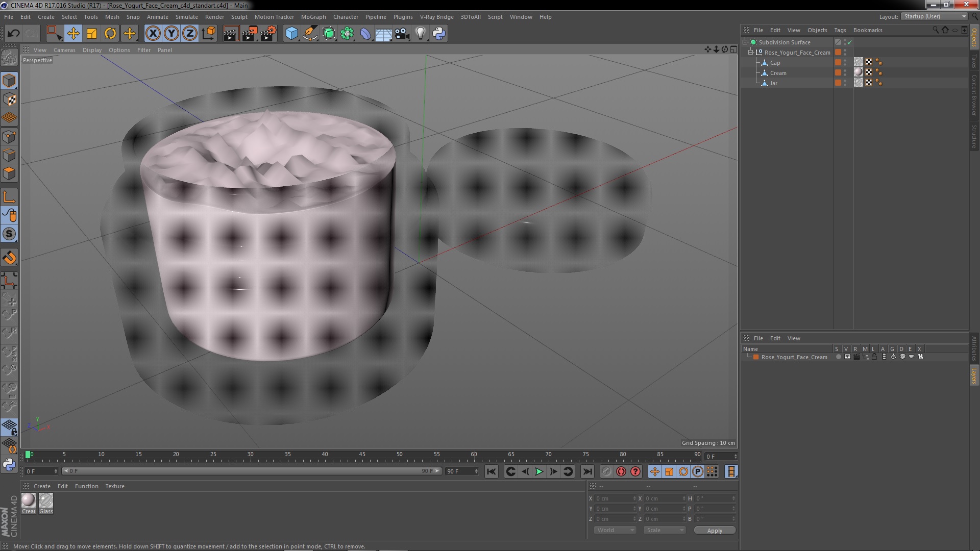Select the Jar object in tree
This screenshot has height=551, width=980.
[774, 83]
